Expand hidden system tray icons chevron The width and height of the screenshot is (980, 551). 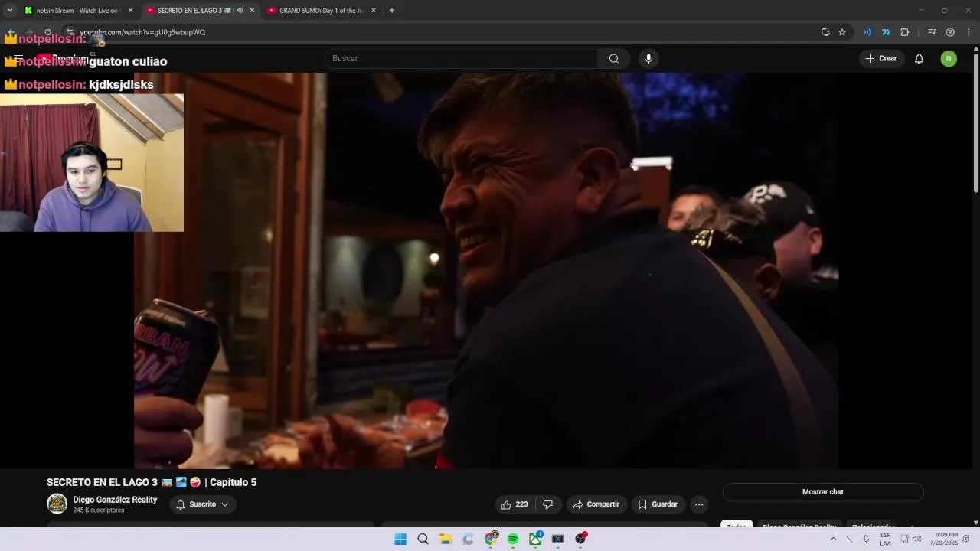[833, 539]
